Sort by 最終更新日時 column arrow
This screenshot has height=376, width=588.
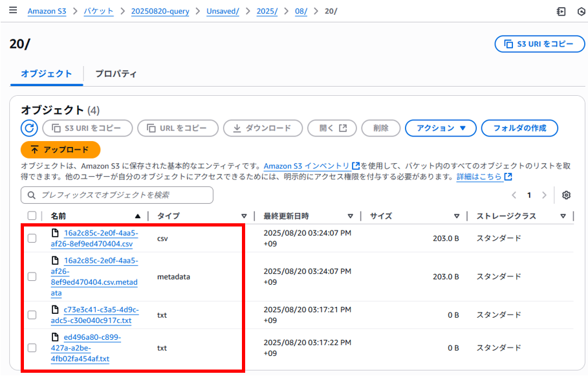click(350, 216)
